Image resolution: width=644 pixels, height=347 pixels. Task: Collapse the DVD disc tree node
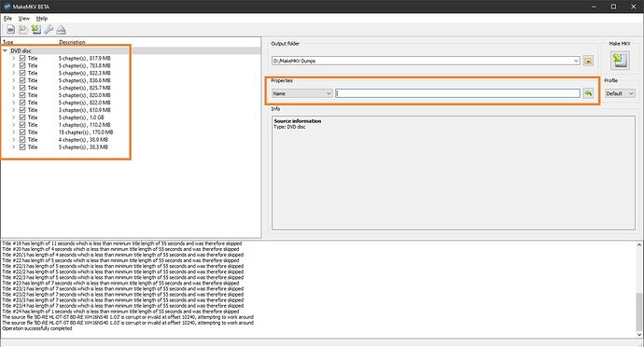point(6,51)
